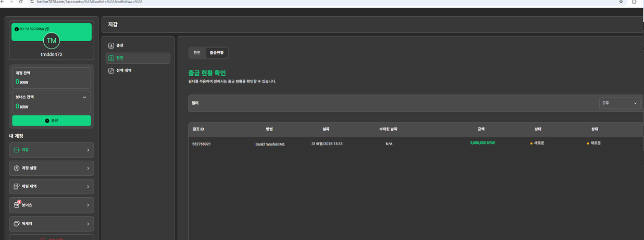This screenshot has width=644, height=240.
Task: Click the 잔액 내역 balance history icon
Action: coord(111,70)
